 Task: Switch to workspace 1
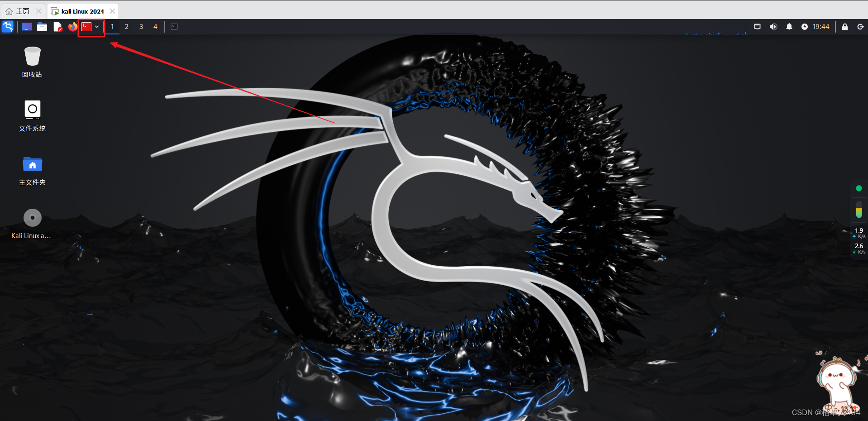pos(112,27)
